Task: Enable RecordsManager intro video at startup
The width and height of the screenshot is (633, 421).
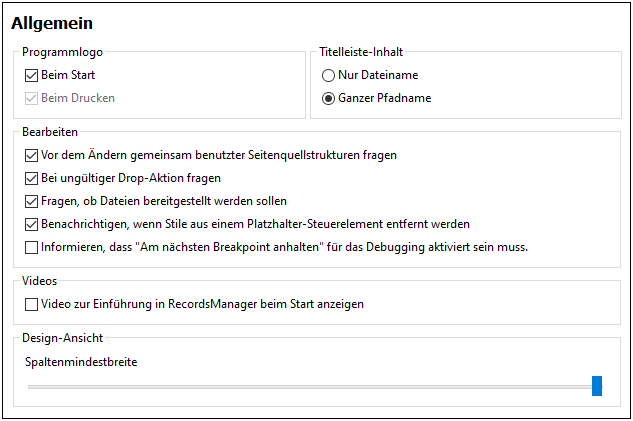Action: coord(32,303)
